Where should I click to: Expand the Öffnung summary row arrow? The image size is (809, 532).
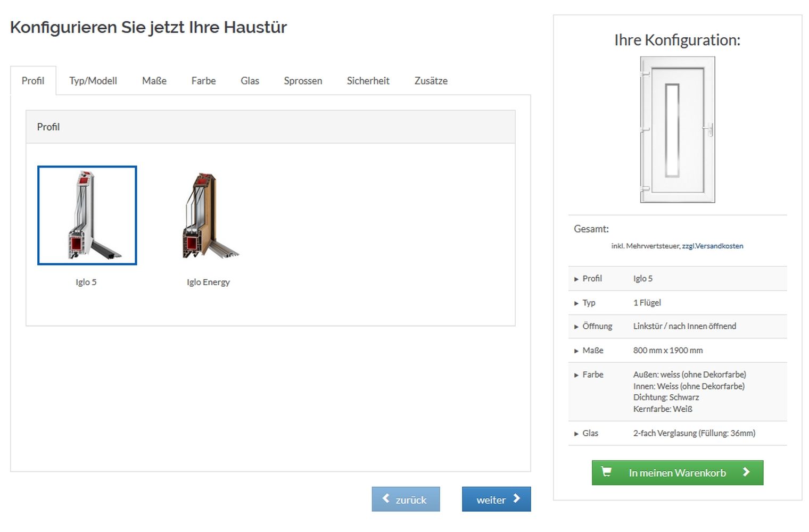pos(576,327)
